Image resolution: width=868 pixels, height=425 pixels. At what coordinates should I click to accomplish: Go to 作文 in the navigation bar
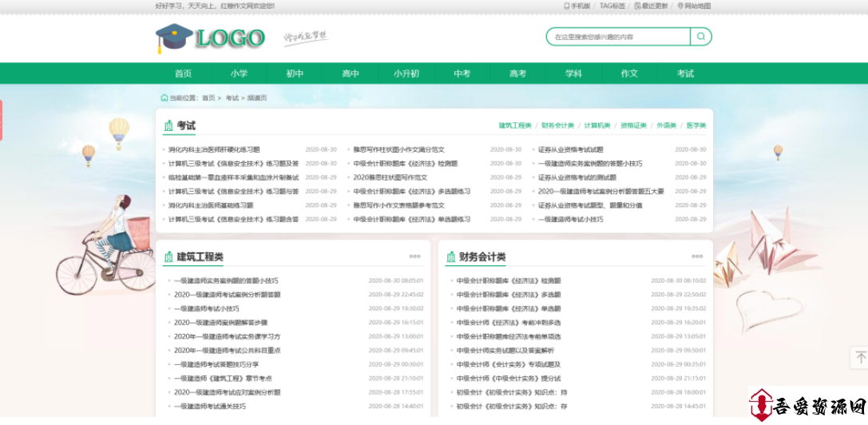click(629, 73)
